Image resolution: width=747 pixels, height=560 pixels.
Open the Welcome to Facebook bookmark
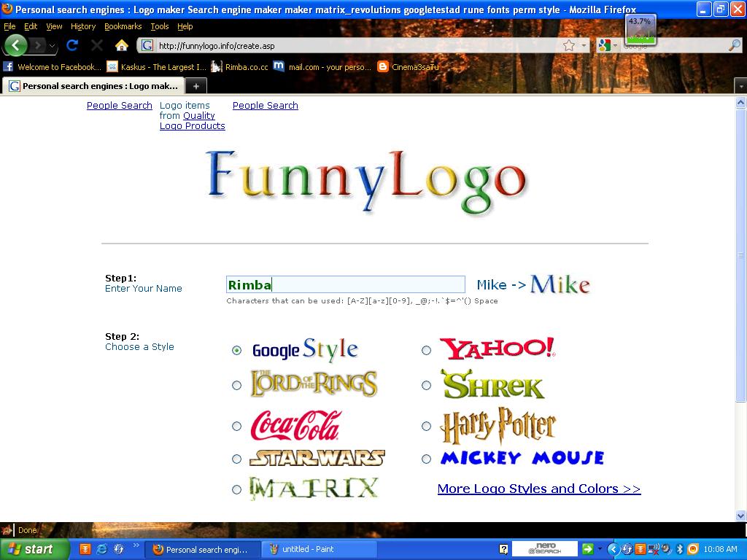point(53,66)
